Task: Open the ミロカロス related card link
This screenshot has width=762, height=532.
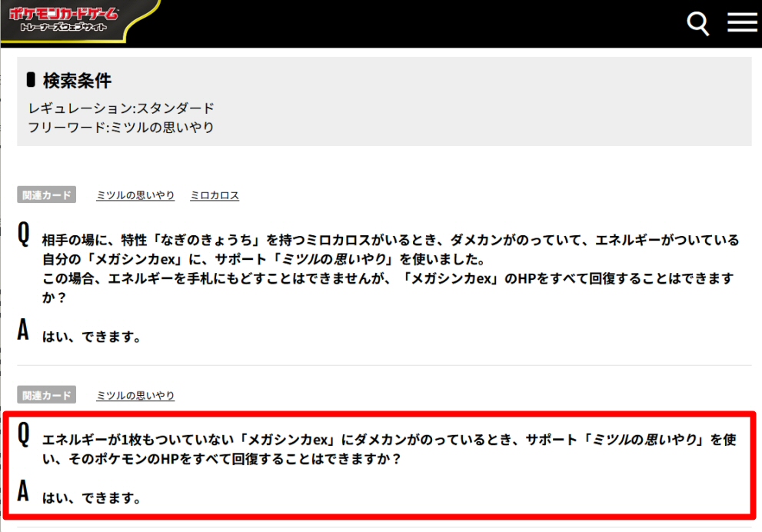Action: pos(215,195)
